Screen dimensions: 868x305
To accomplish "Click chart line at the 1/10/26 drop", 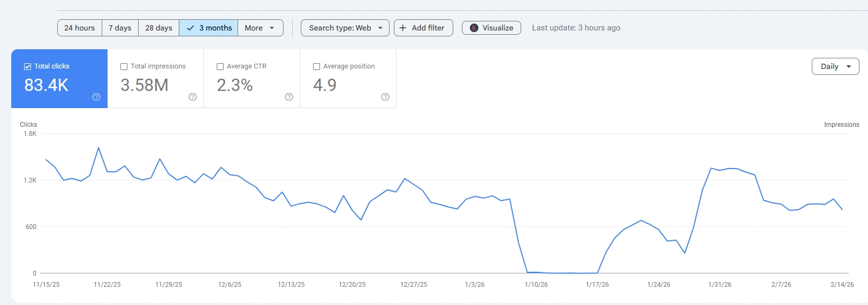I will pos(528,272).
